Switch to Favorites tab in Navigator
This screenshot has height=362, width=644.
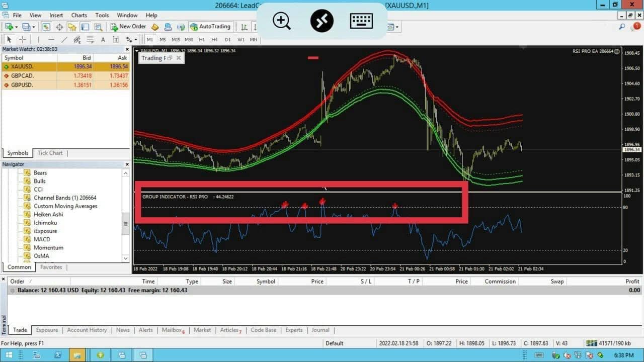[51, 267]
